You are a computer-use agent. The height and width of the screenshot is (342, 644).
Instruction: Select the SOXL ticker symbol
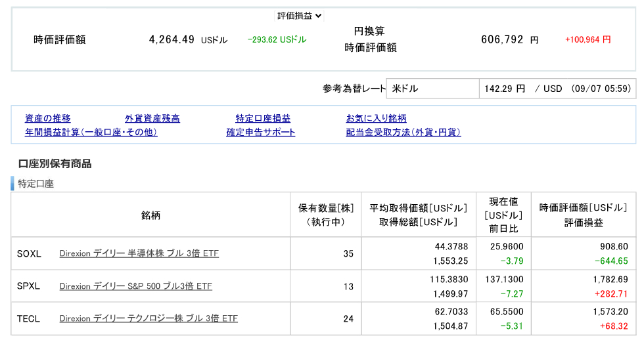click(29, 253)
